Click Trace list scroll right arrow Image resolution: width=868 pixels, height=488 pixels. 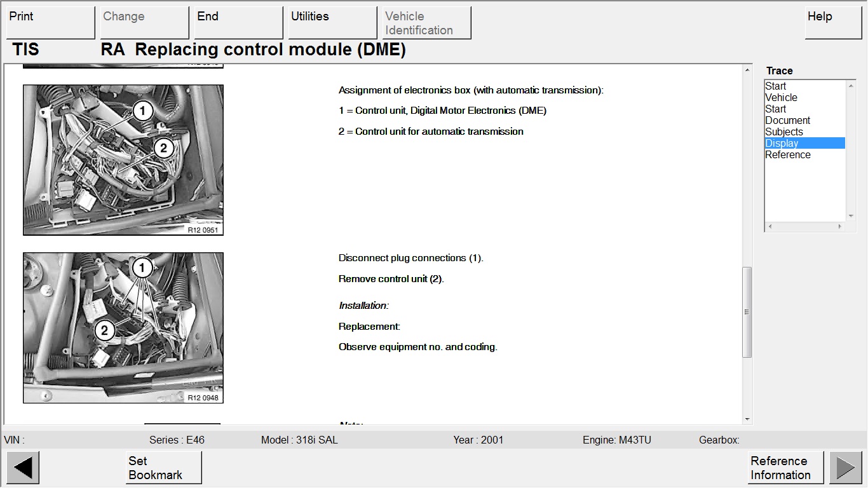840,226
